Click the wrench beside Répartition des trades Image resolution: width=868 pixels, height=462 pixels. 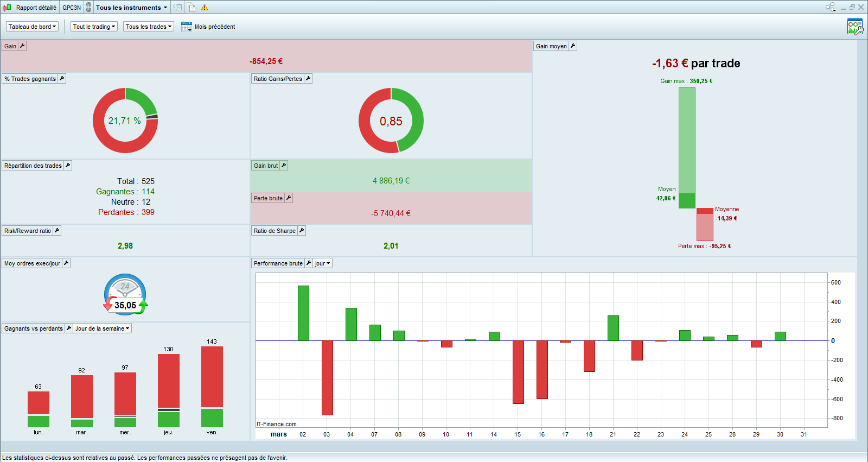pyautogui.click(x=68, y=166)
